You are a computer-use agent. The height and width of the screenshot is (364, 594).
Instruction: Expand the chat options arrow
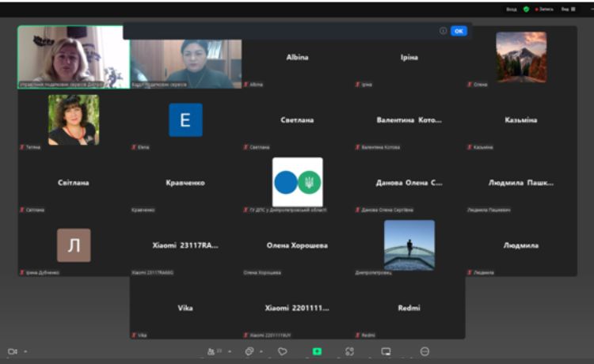263,351
